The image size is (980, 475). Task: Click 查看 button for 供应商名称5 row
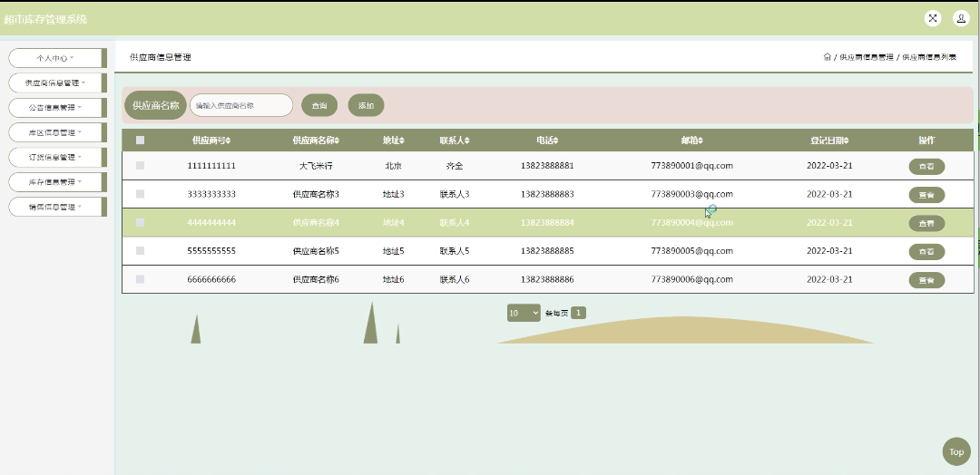pyautogui.click(x=926, y=251)
